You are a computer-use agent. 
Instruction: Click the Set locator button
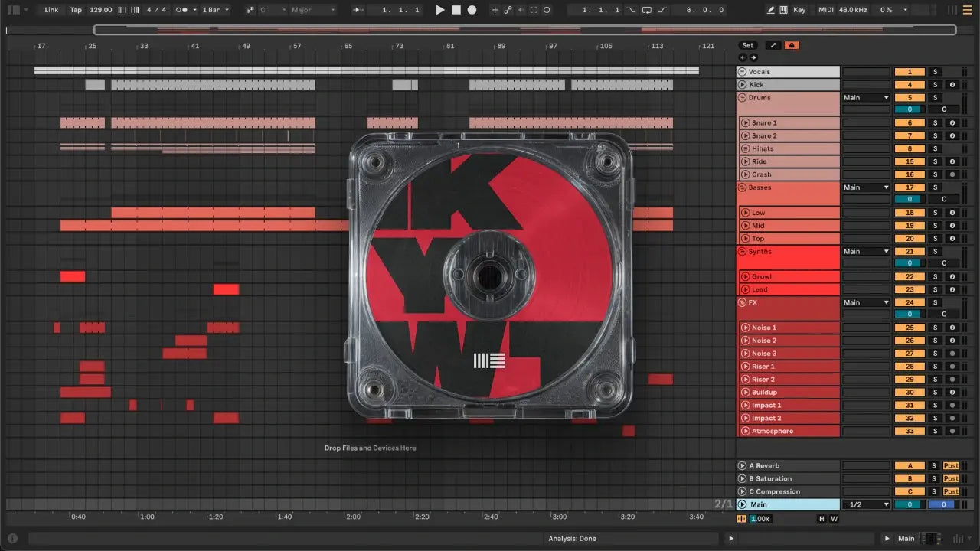(x=747, y=45)
